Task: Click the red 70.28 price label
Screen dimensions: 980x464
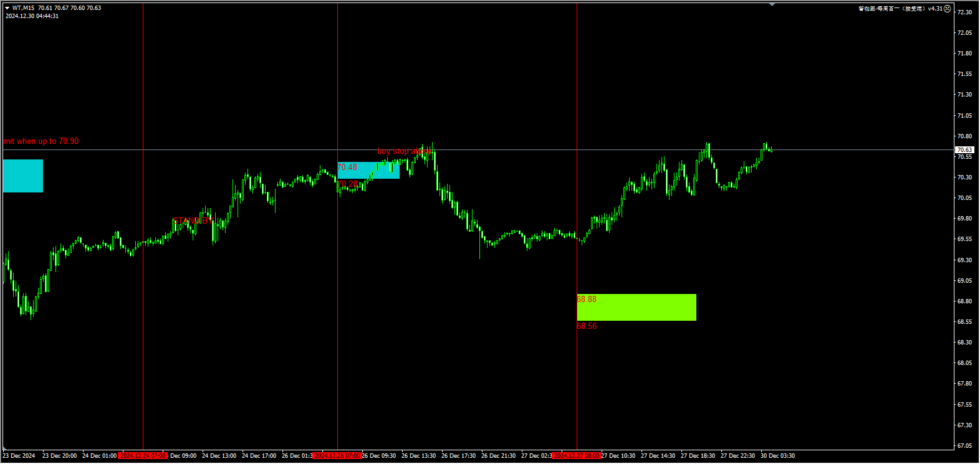Action: click(x=348, y=184)
